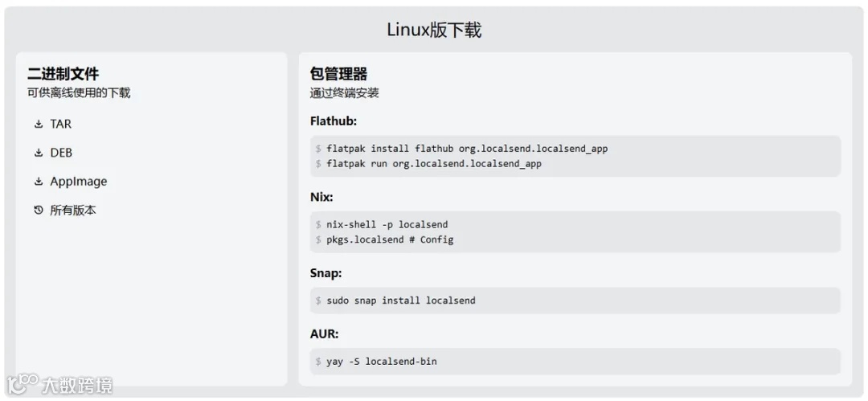Click the sudo snap install localsend command
The height and width of the screenshot is (401, 868).
(x=400, y=301)
